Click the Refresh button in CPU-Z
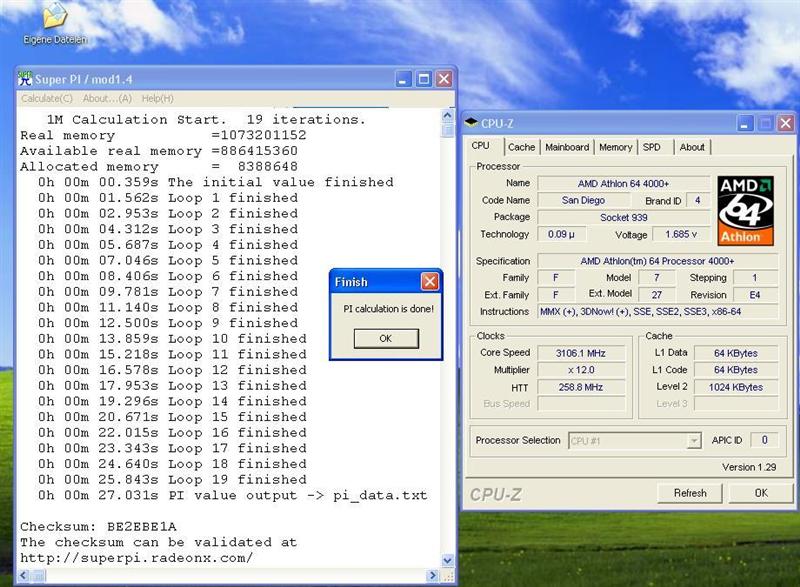The height and width of the screenshot is (587, 800). point(690,493)
